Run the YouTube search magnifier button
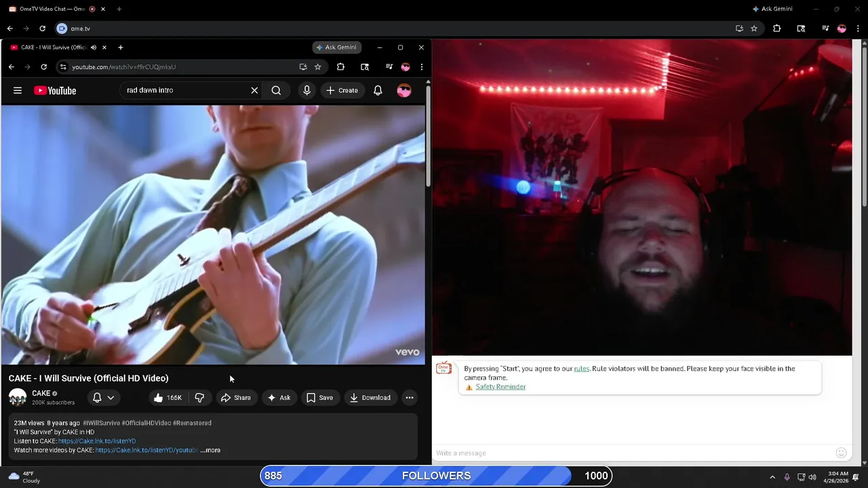The image size is (868, 488). pyautogui.click(x=276, y=90)
